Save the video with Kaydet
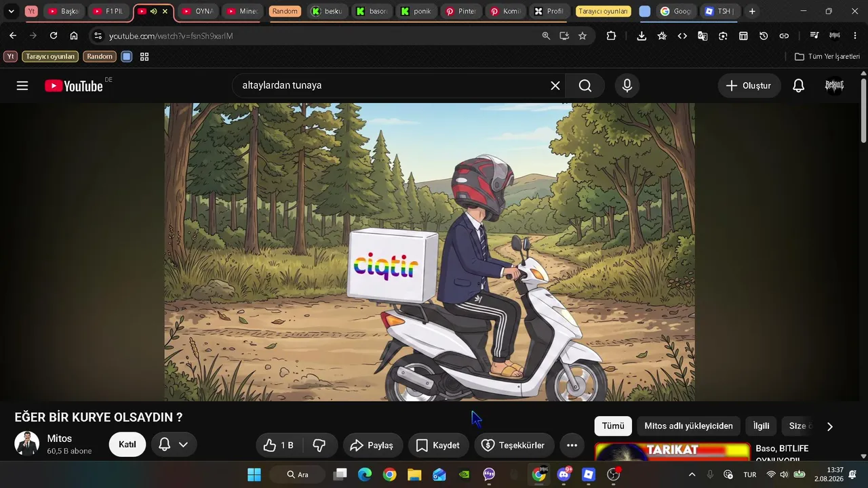The image size is (868, 488). click(438, 445)
